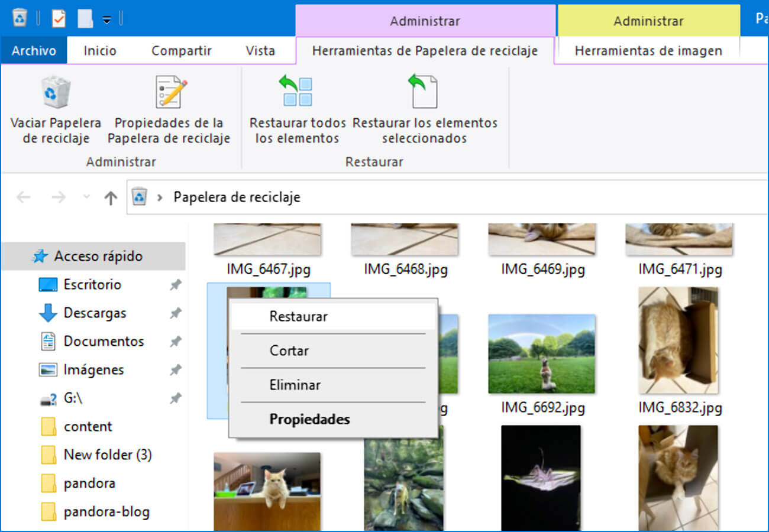Open the pandora-blog folder in sidebar
Screen dimensions: 769x532
[x=106, y=512]
